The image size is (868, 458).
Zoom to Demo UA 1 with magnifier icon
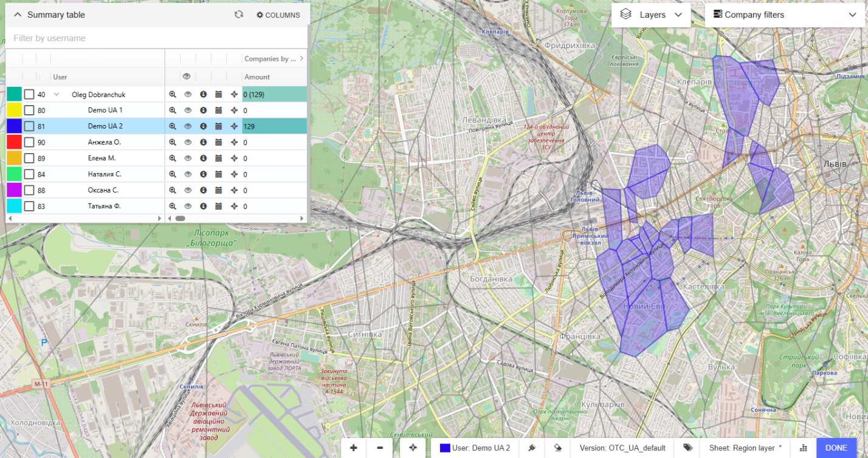coord(173,111)
